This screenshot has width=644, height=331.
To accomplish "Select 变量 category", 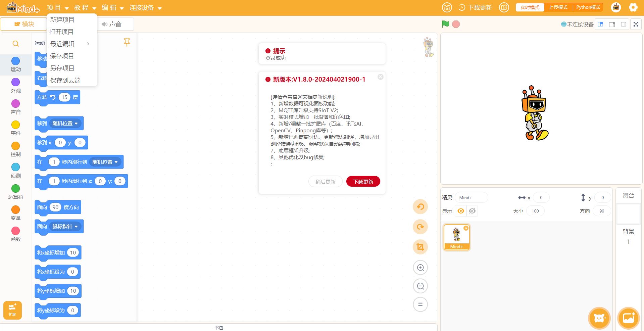I will coord(16,213).
